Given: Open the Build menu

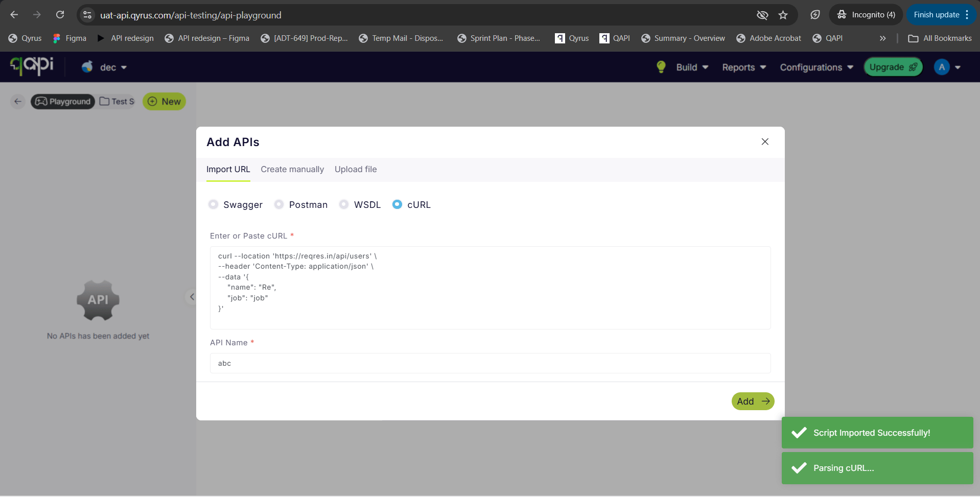Looking at the screenshot, I should coord(692,67).
